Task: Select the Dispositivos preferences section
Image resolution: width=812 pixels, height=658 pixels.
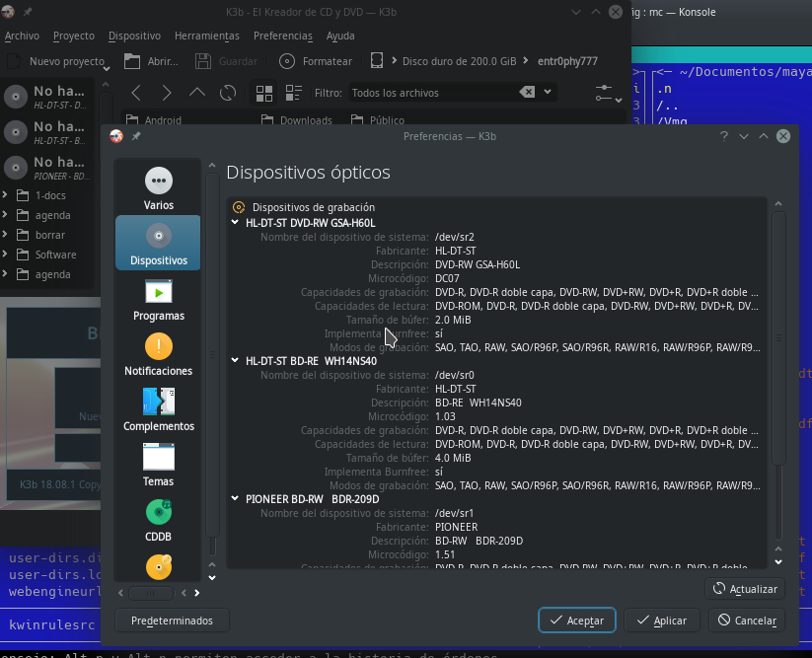Action: [159, 243]
